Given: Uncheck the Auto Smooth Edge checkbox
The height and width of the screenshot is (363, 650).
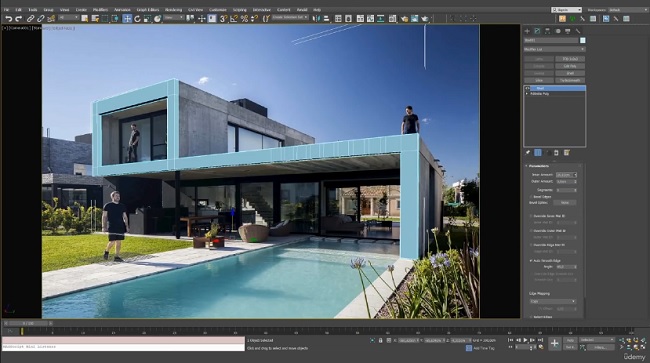Looking at the screenshot, I should click(x=531, y=261).
